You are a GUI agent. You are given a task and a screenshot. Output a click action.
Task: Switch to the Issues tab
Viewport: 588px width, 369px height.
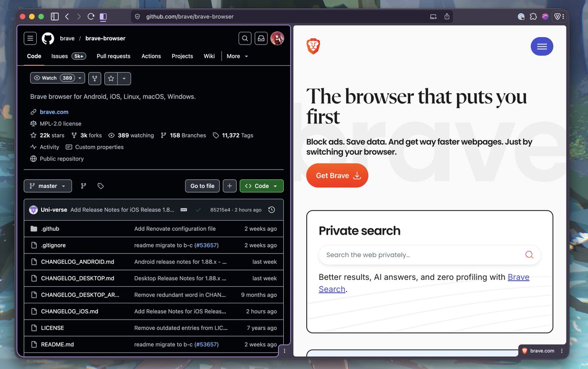coord(69,56)
